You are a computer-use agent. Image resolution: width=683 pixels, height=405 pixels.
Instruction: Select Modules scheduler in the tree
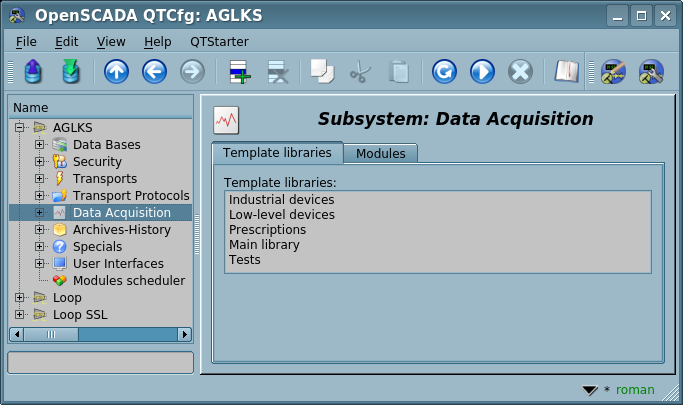[x=128, y=281]
